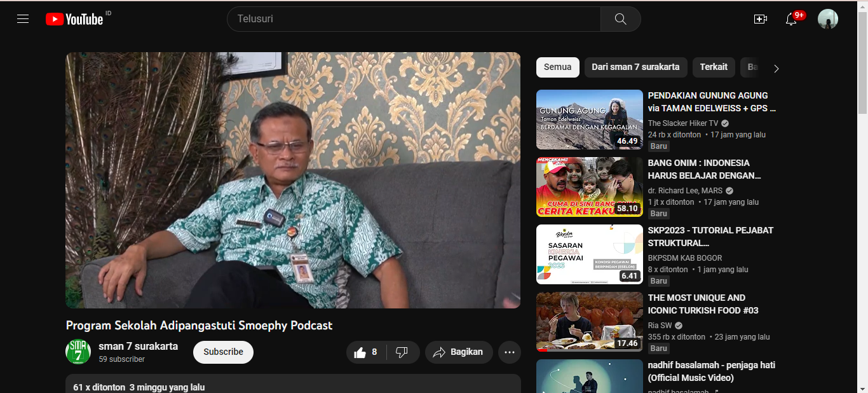The width and height of the screenshot is (868, 393).
Task: Open the sman 7 surakarta channel name
Action: pos(139,347)
